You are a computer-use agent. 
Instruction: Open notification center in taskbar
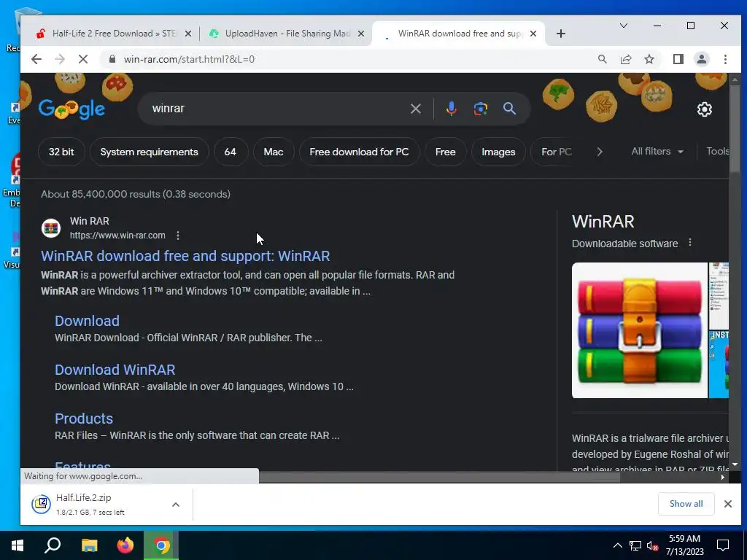[x=723, y=545]
